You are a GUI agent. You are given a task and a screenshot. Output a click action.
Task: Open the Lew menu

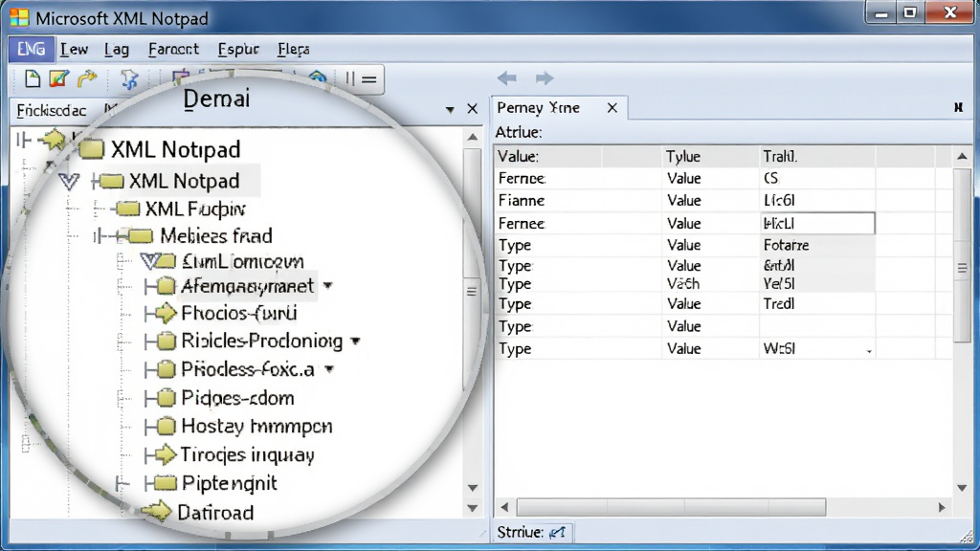[74, 49]
